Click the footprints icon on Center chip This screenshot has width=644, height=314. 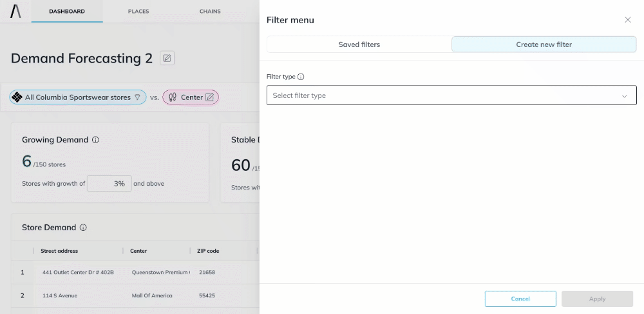pos(173,97)
